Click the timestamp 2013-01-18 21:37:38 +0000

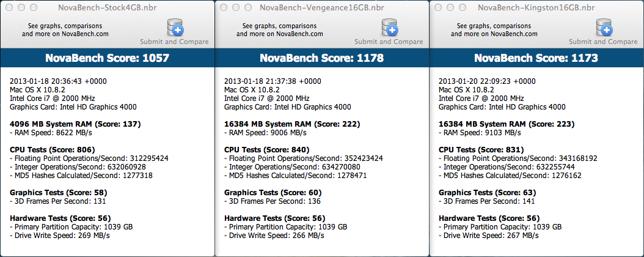(273, 81)
